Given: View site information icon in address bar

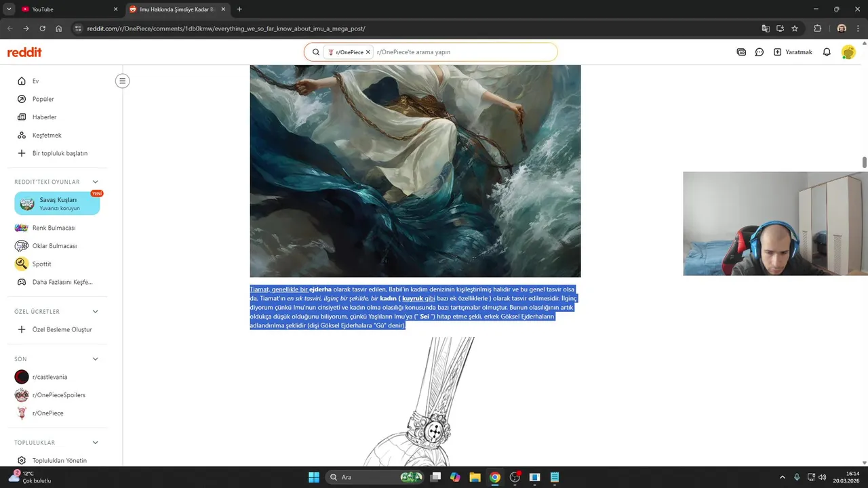Looking at the screenshot, I should [x=78, y=28].
